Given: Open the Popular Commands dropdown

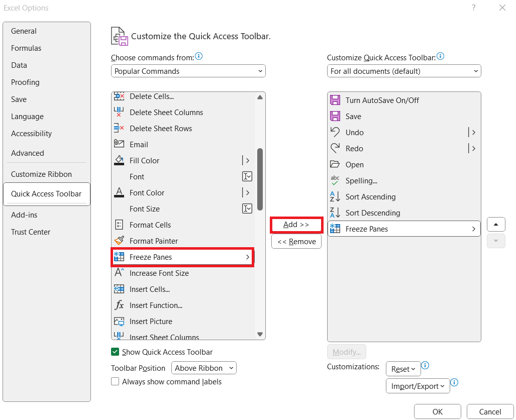Looking at the screenshot, I should (x=188, y=71).
